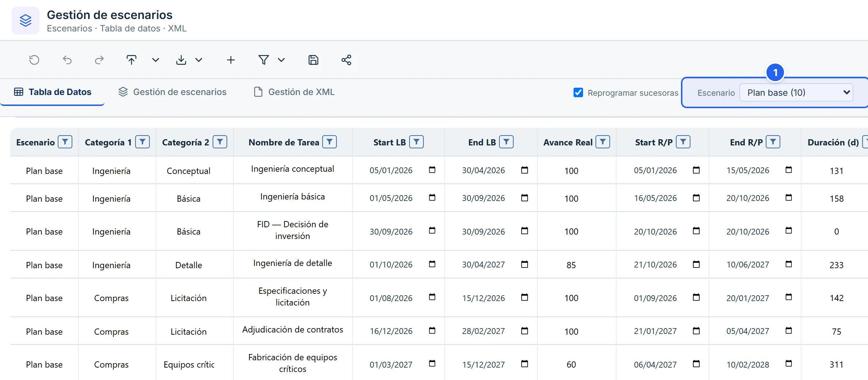Open calendar for End R/P 10/02/2028

(x=789, y=364)
